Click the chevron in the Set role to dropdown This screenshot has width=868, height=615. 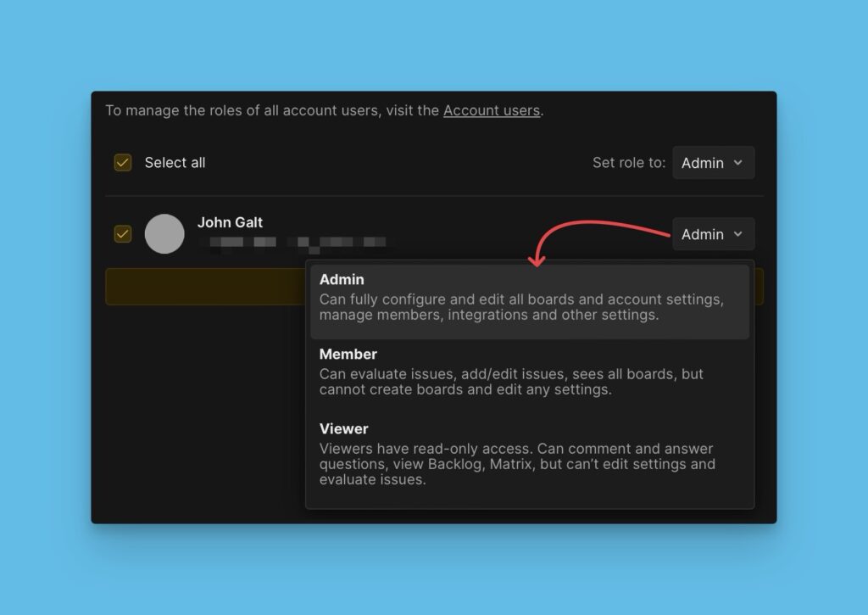point(737,163)
